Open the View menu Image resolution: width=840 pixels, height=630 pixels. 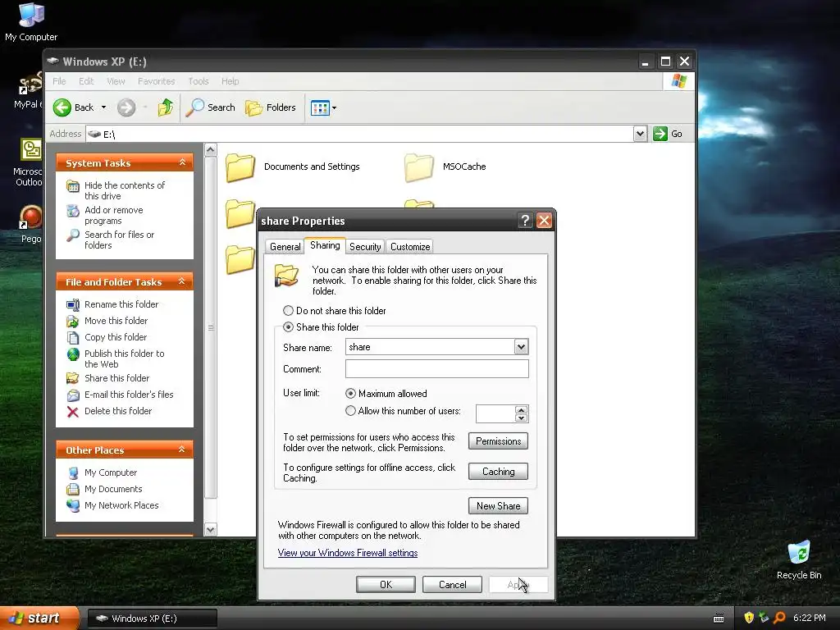coord(116,81)
